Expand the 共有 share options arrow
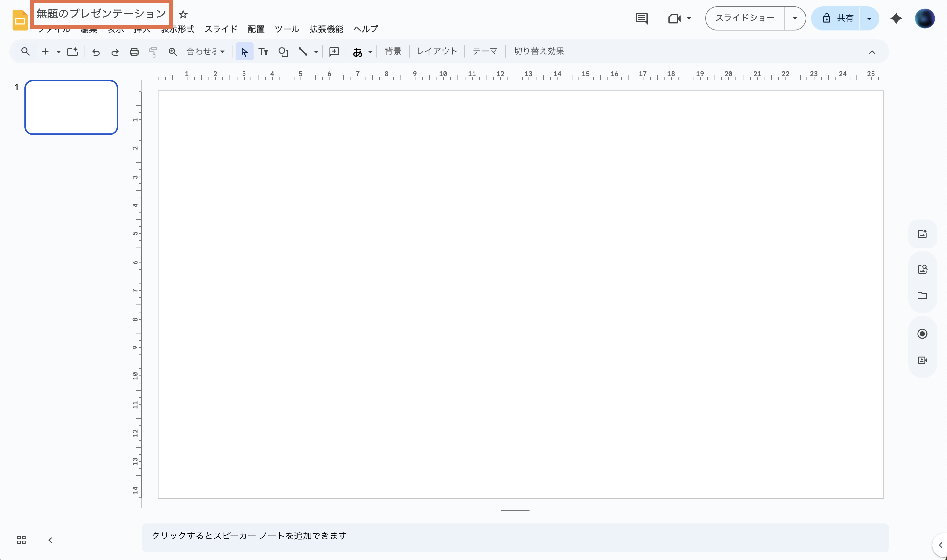The width and height of the screenshot is (947, 560). (x=869, y=18)
